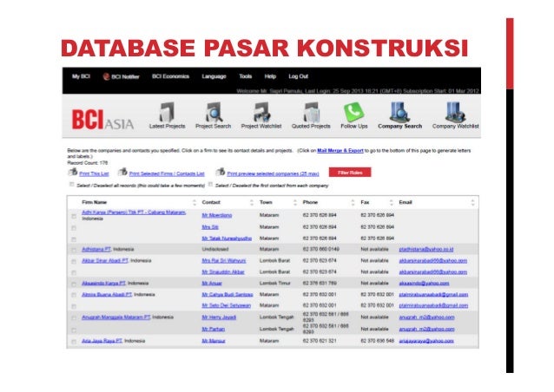This screenshot has height=392, width=554.
Task: Open Anugrah Manggala Mataram PT firm link
Action: tap(115, 317)
